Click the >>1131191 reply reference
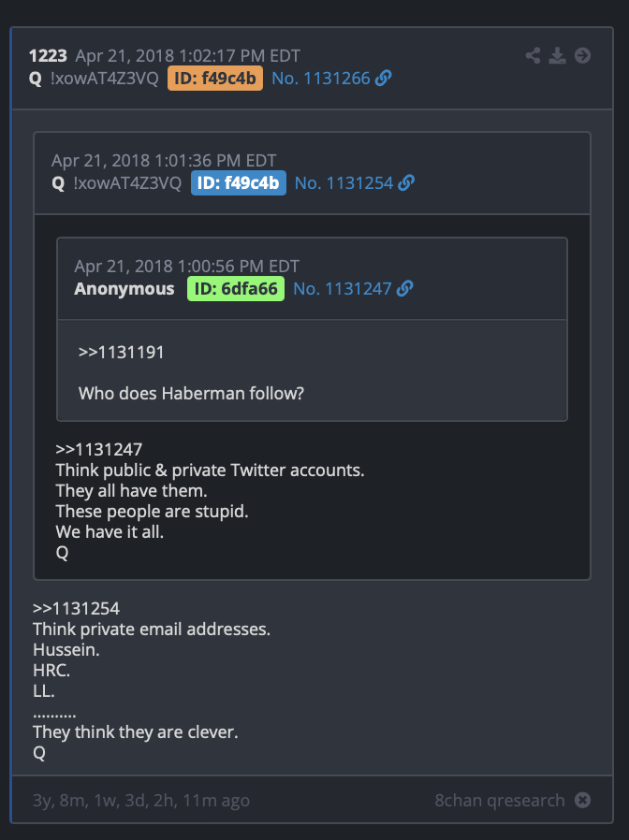 (x=121, y=353)
